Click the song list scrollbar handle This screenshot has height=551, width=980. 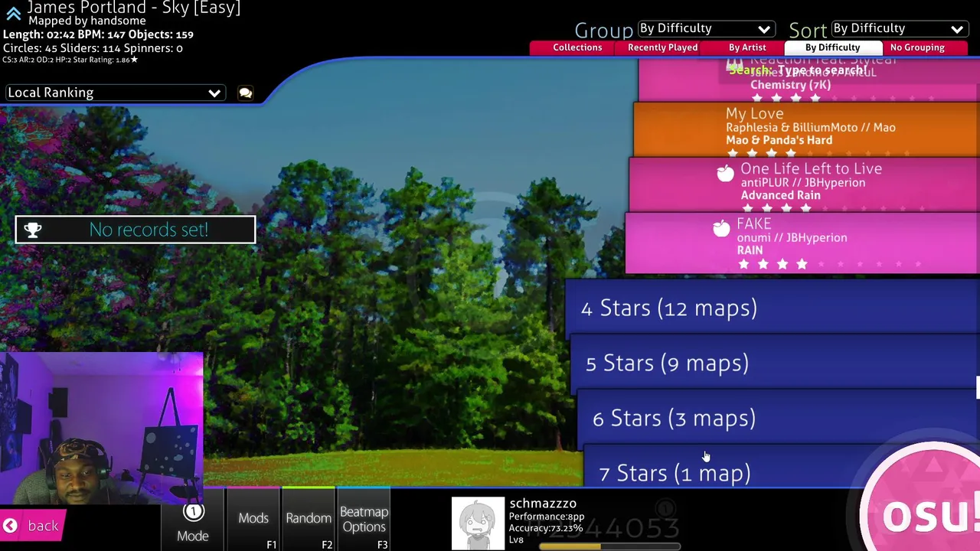click(978, 387)
